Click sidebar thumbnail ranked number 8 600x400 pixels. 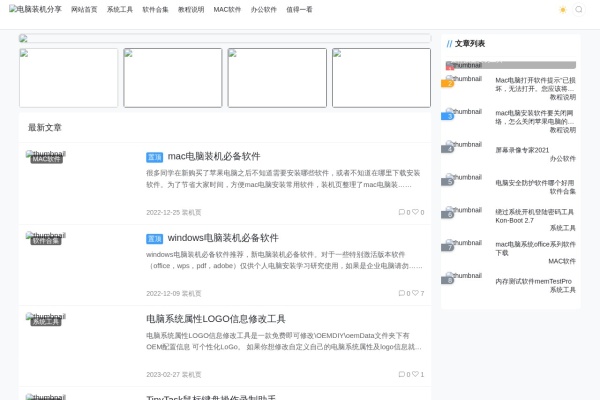pyautogui.click(x=464, y=278)
